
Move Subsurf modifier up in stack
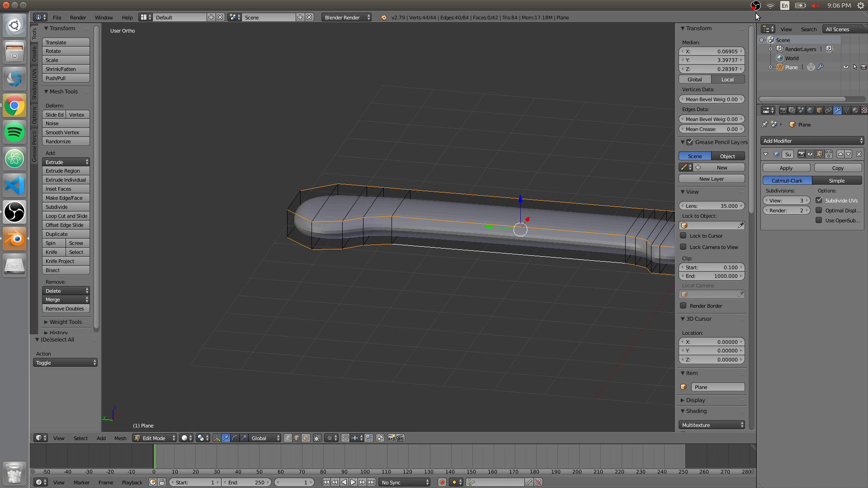coord(840,154)
